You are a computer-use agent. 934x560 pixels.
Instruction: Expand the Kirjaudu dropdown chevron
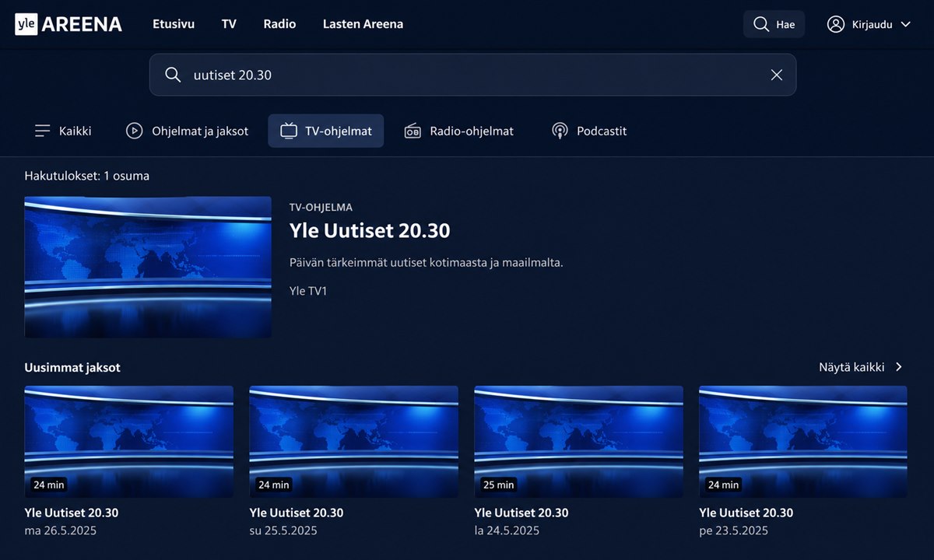tap(905, 24)
